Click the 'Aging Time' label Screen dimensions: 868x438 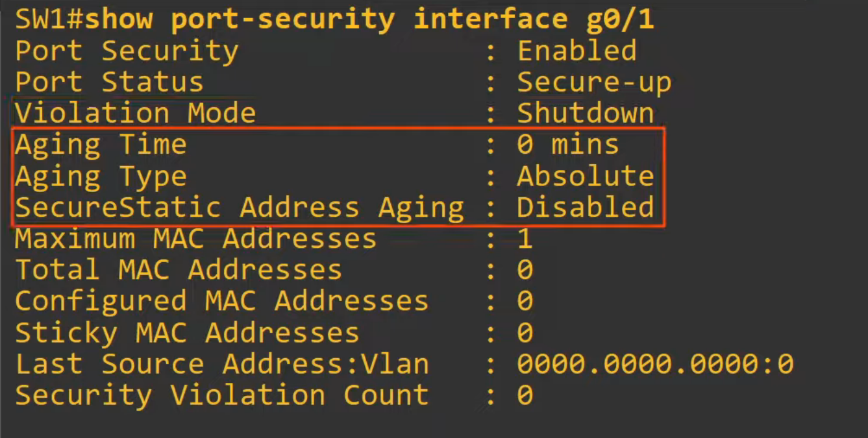101,145
